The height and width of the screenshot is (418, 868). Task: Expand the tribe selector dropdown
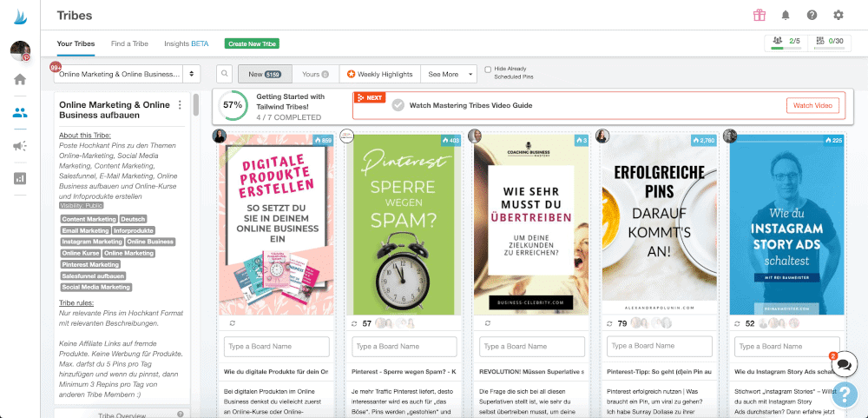(127, 75)
